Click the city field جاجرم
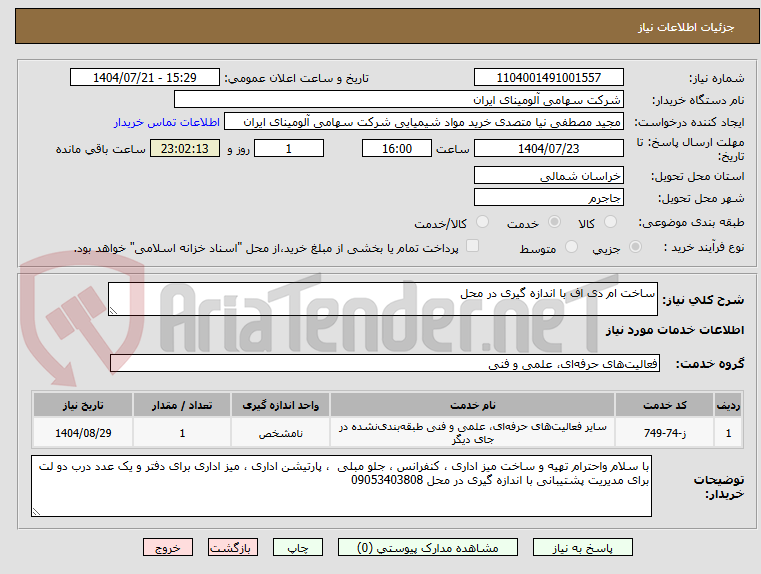 pyautogui.click(x=548, y=197)
